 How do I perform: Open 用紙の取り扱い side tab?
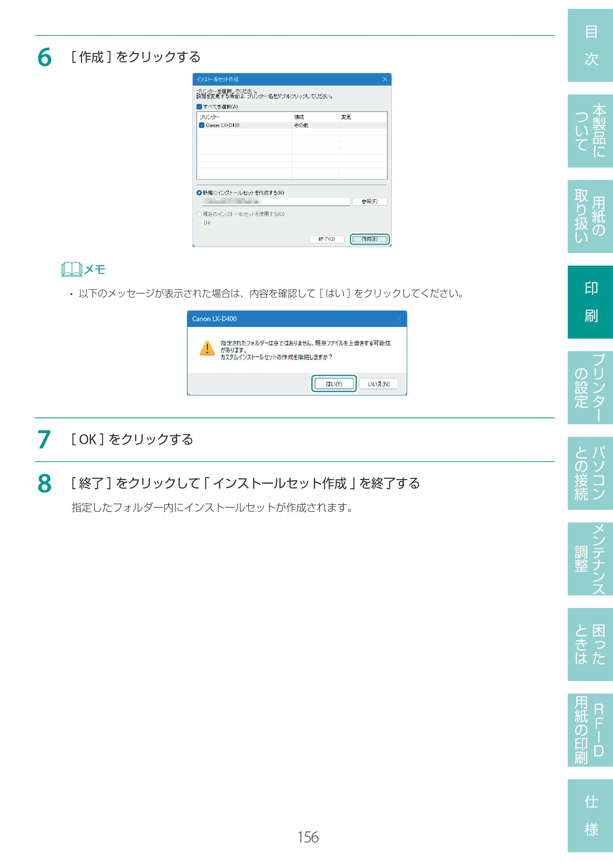pos(590,216)
